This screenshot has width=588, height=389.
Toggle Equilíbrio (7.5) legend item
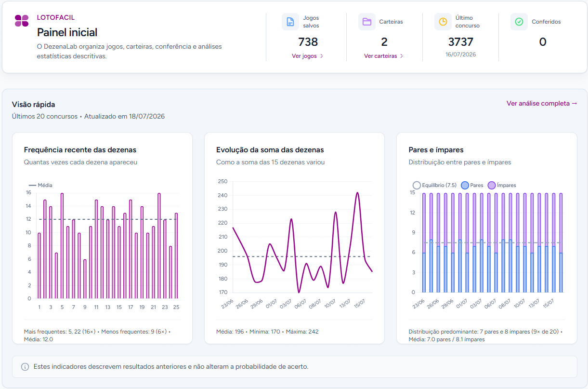[434, 185]
